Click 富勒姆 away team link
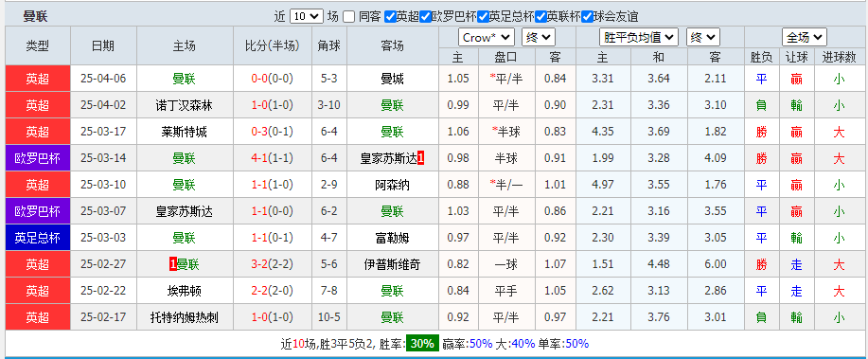 tap(393, 238)
